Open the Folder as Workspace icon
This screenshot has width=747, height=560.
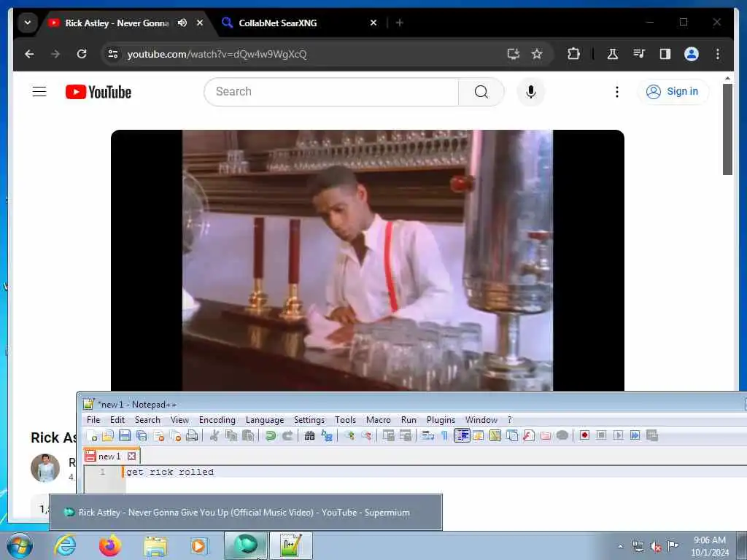click(x=546, y=436)
